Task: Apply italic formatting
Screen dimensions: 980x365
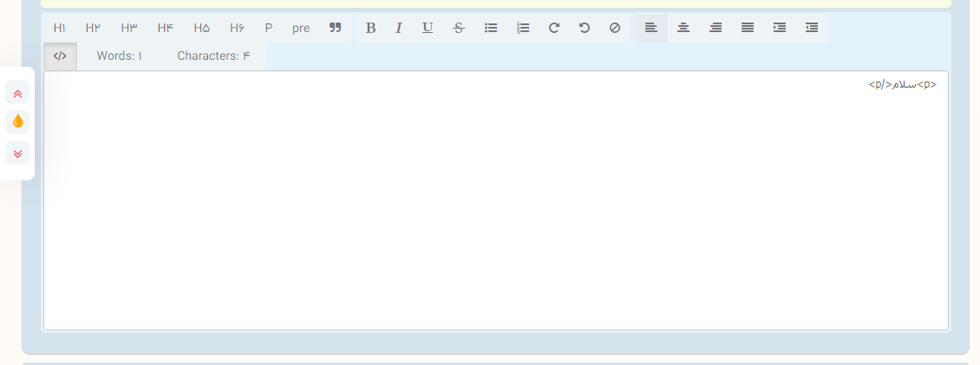Action: click(399, 28)
